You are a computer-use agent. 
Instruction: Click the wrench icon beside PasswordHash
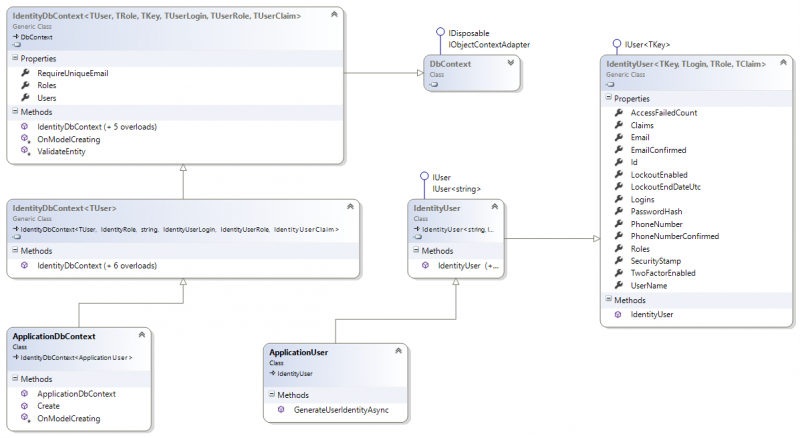click(619, 211)
